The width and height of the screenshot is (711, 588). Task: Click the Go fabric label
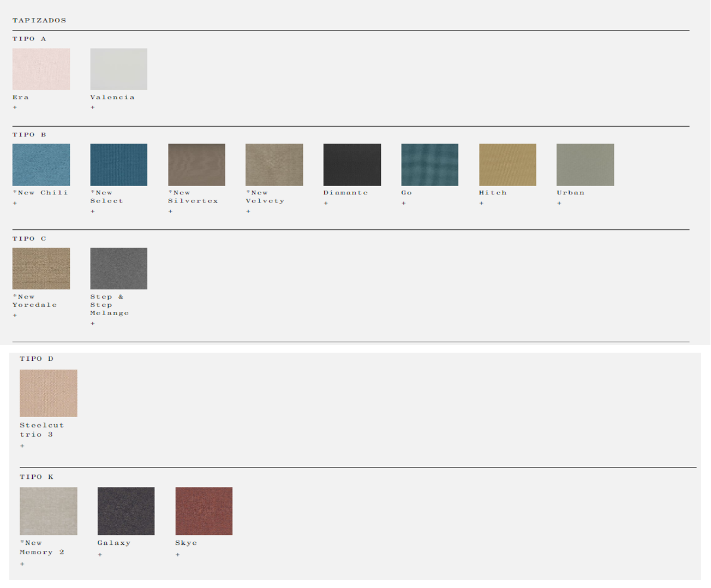click(x=407, y=193)
